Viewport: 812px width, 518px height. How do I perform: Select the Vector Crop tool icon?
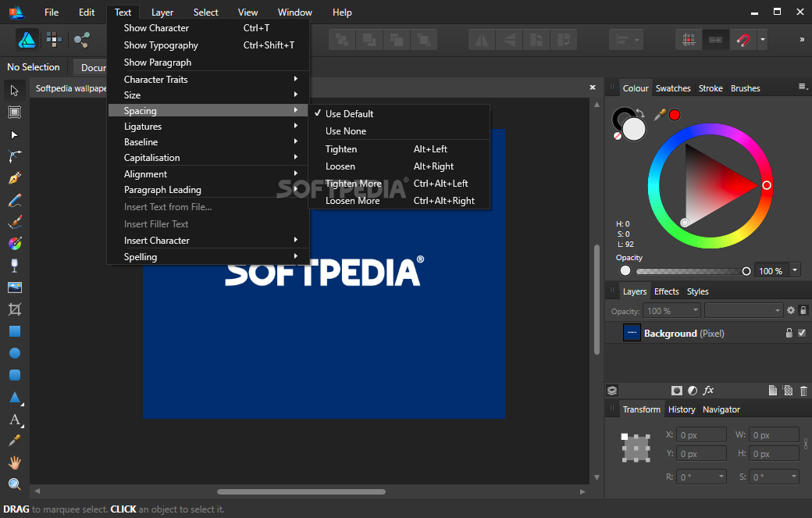pyautogui.click(x=15, y=309)
